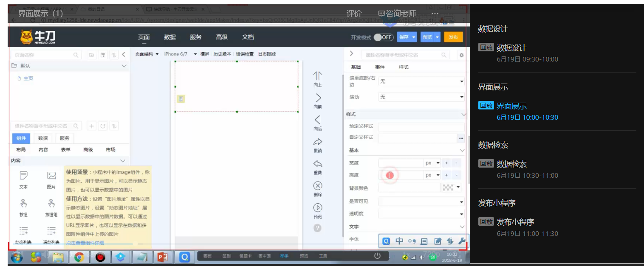Open the 数据 top menu

170,37
